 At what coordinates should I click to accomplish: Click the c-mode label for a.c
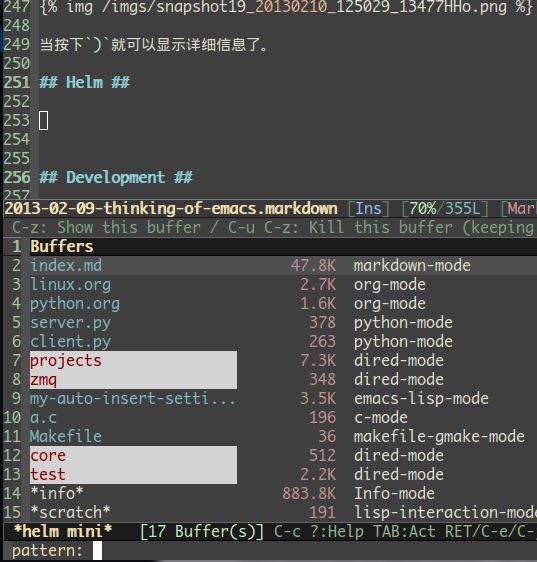(x=381, y=418)
